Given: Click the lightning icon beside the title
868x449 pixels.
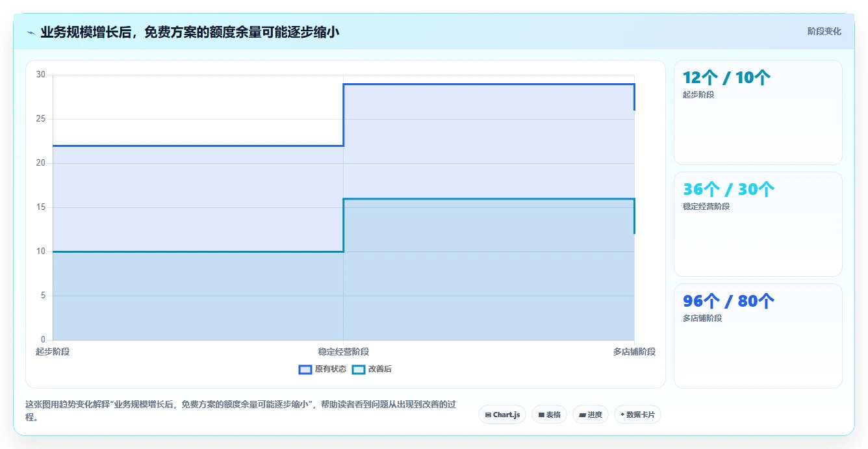Looking at the screenshot, I should 31,32.
